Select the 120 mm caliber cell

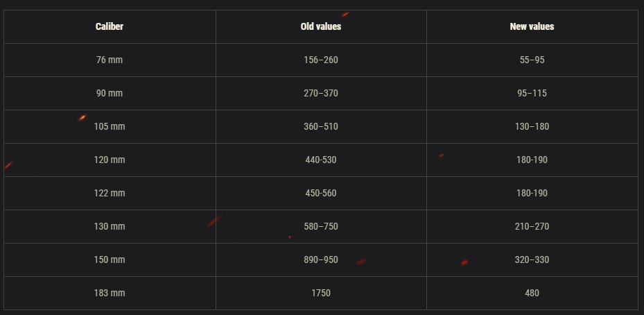coord(110,160)
